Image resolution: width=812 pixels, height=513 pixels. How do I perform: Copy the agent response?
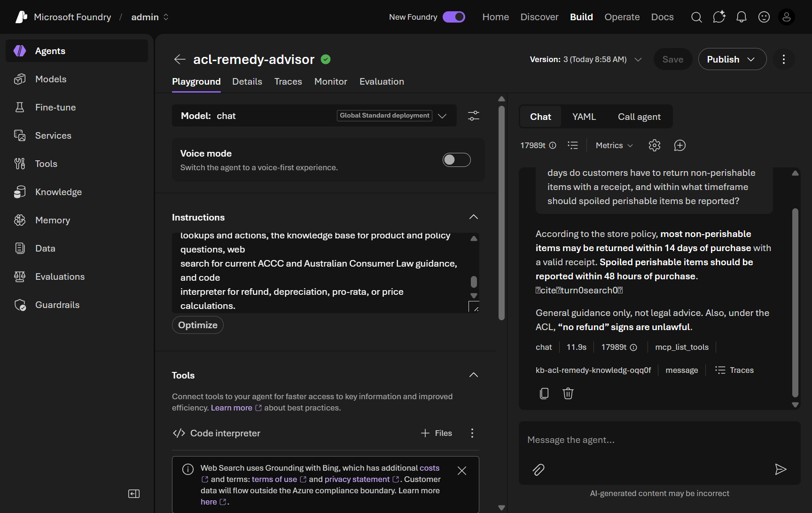[544, 393]
